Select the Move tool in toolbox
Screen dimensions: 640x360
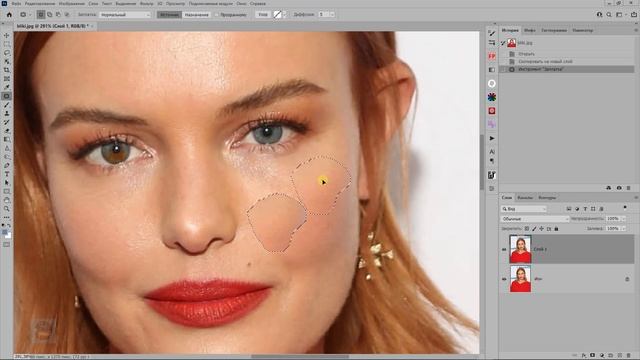(x=7, y=36)
